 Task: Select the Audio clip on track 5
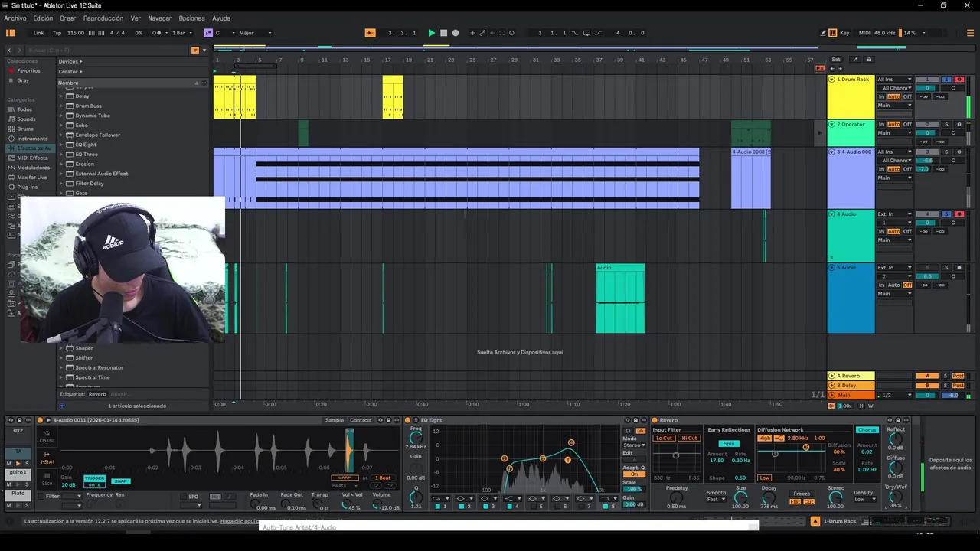point(620,299)
